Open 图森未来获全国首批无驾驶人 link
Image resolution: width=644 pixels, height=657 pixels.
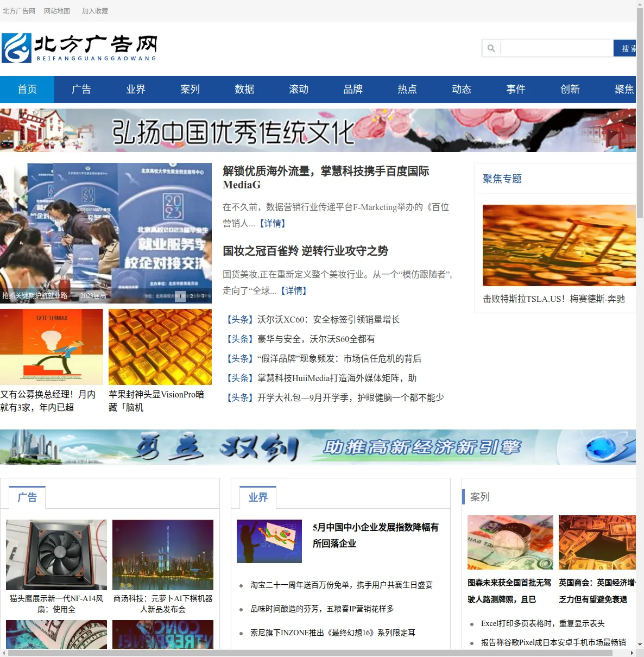[x=509, y=591]
